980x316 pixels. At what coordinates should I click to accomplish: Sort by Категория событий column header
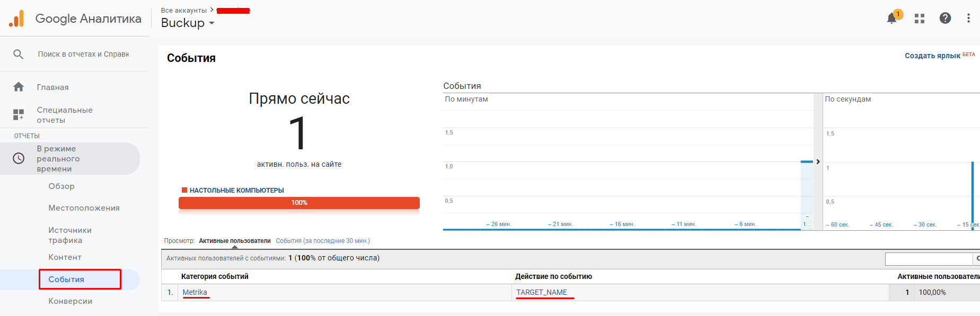click(215, 276)
